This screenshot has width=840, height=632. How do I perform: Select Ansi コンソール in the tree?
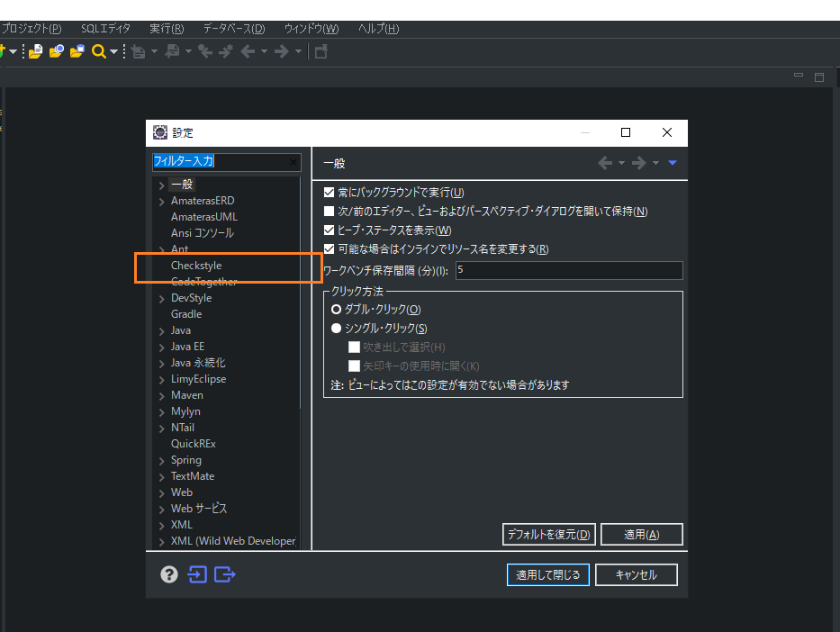click(x=202, y=233)
